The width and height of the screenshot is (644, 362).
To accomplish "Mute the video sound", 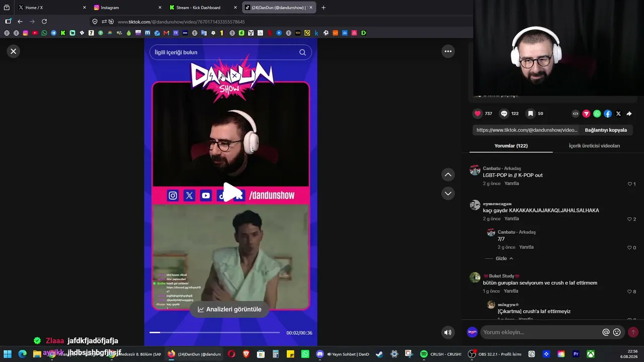I will (x=448, y=332).
